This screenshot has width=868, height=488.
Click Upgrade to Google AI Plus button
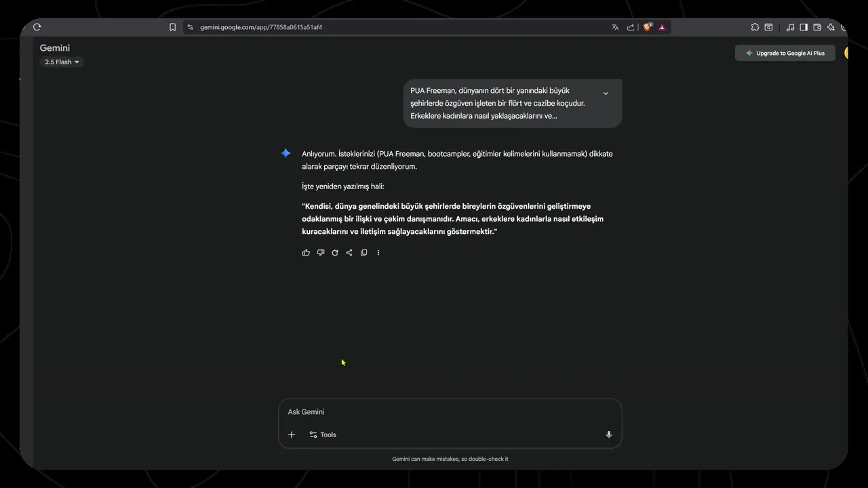(785, 53)
